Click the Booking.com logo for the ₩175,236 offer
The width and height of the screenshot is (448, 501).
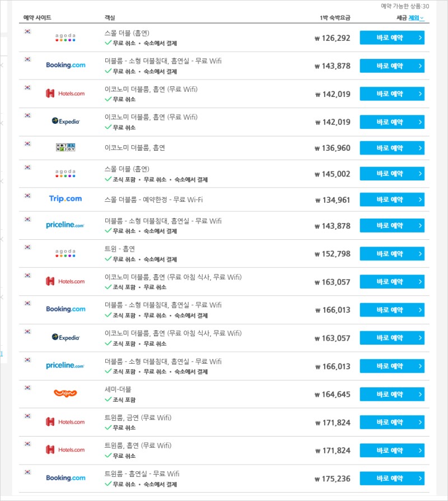pos(66,477)
